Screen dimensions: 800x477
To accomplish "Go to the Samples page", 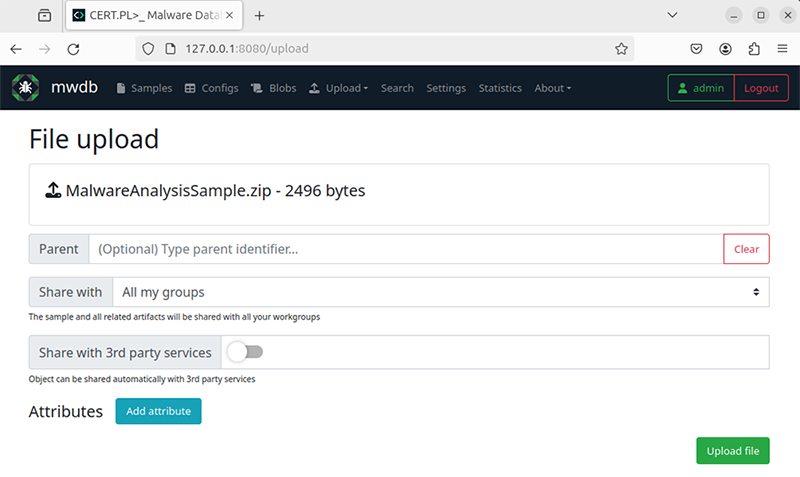I will 144,88.
